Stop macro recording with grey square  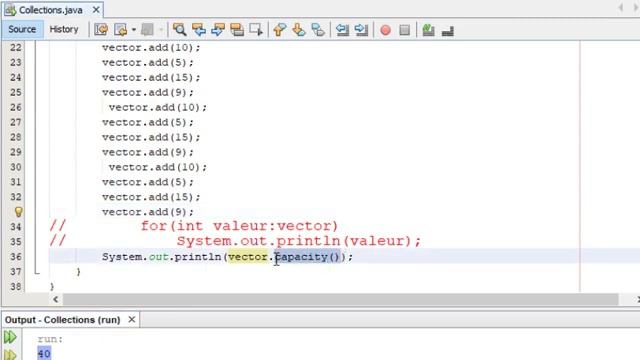(x=404, y=30)
